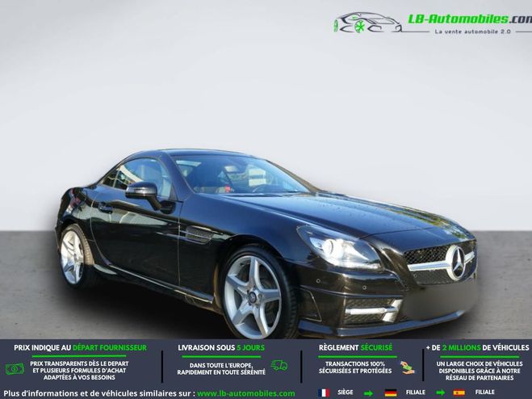Click the Spanish flag icon

pos(459,393)
